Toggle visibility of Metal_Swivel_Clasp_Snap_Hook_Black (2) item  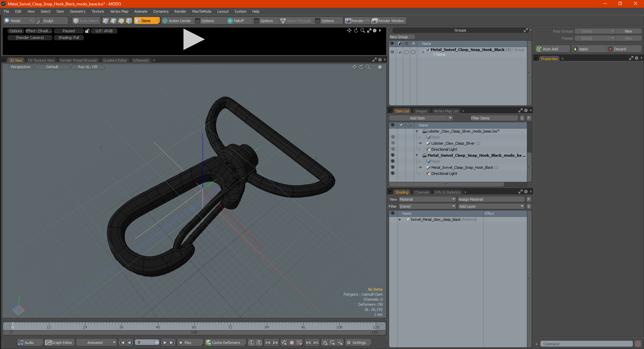(x=393, y=167)
